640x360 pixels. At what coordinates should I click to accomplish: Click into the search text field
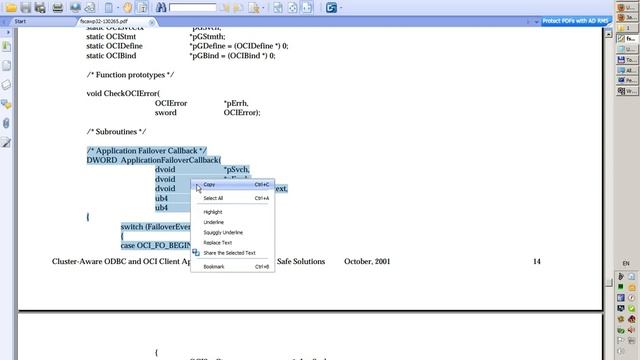pyautogui.click(x=192, y=7)
